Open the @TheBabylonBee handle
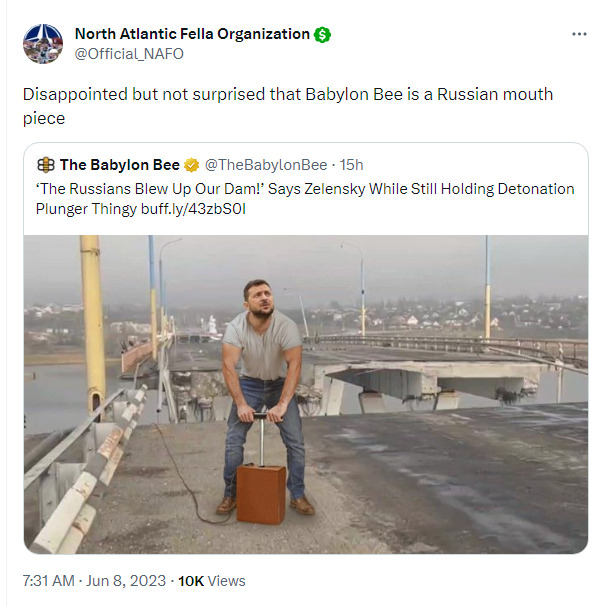 coord(266,165)
